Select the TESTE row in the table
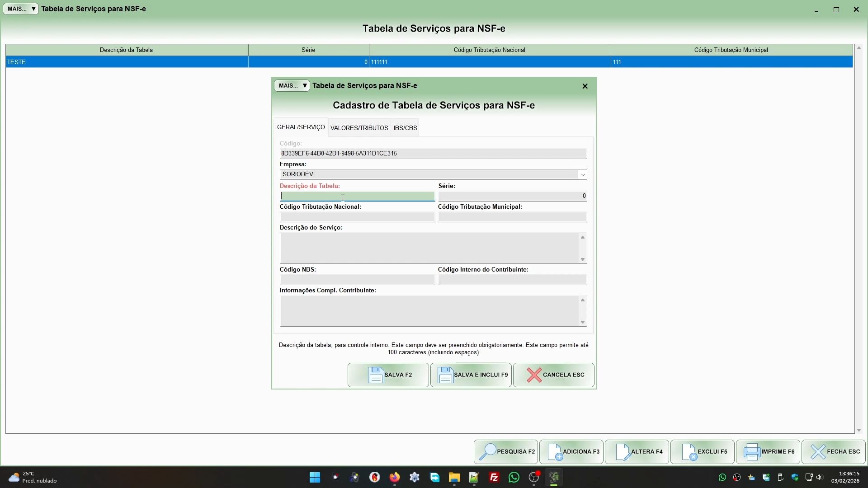 tap(127, 62)
